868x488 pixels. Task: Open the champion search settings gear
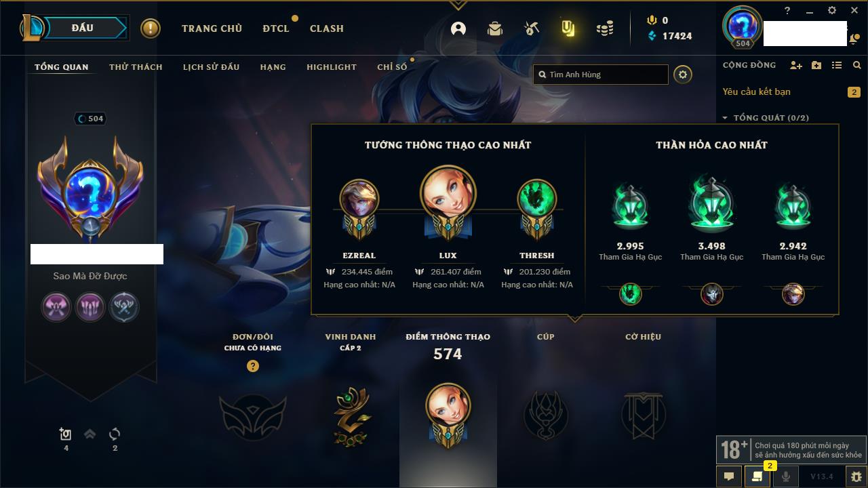pos(683,75)
